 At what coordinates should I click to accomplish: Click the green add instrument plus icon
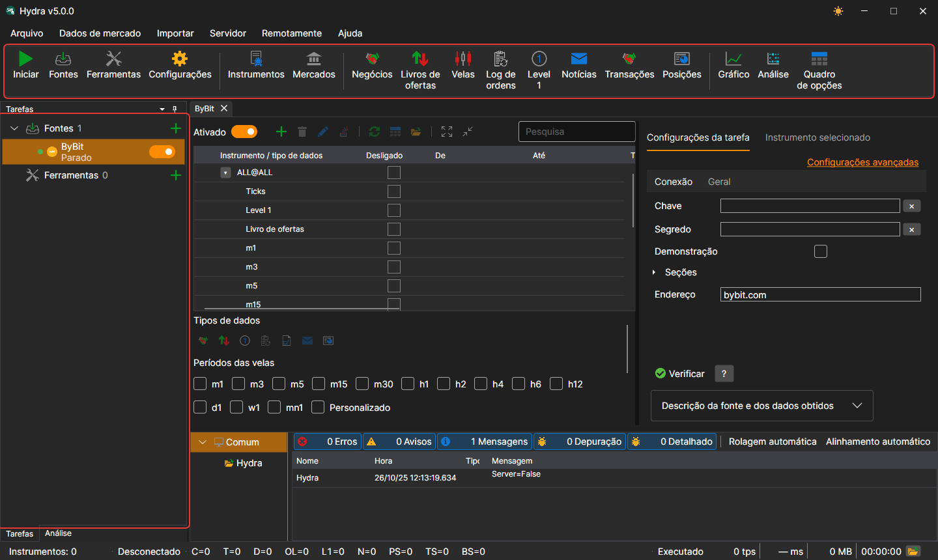[x=281, y=132]
